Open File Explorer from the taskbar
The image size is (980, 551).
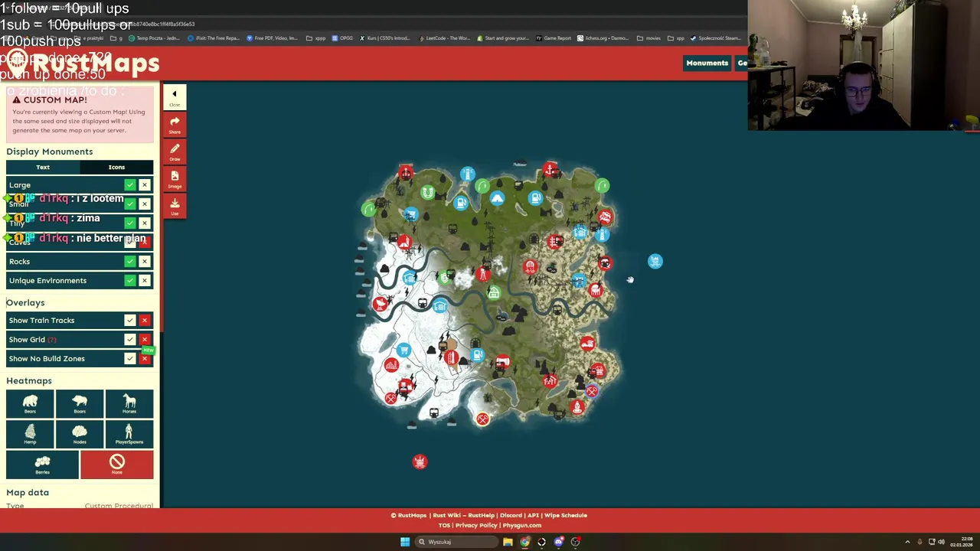508,542
